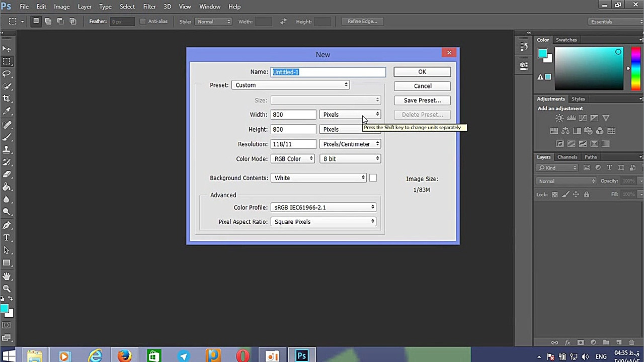Select the Zoom tool
This screenshot has height=362, width=644.
click(x=7, y=289)
